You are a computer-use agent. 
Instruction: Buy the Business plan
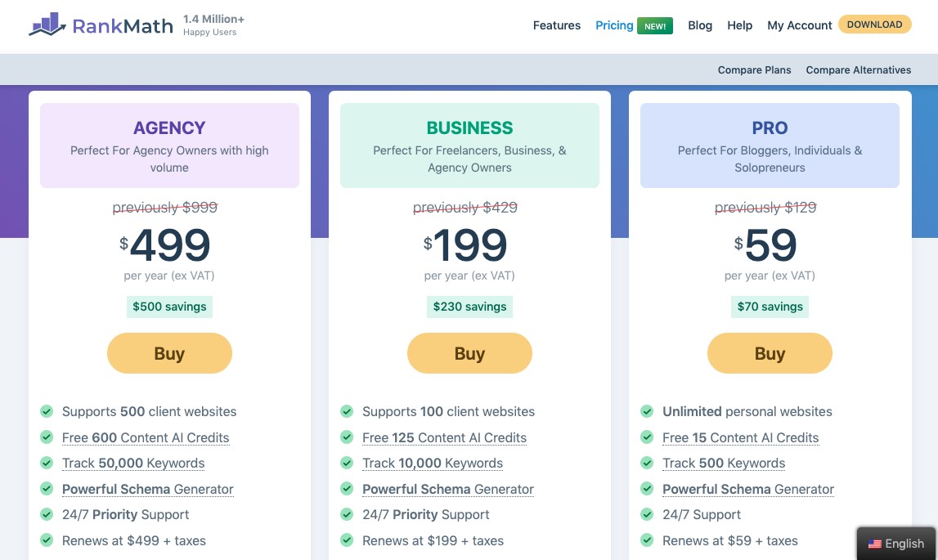tap(469, 353)
